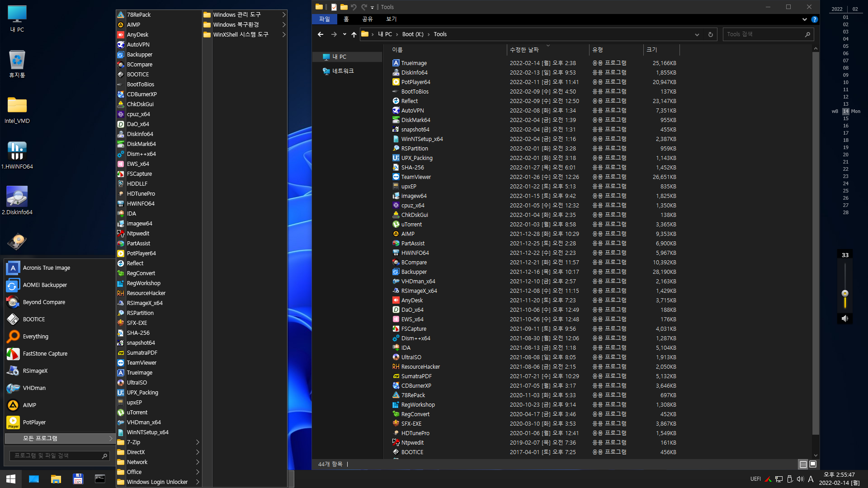The height and width of the screenshot is (488, 868).
Task: Launch VHDman from pinned start list
Action: [x=60, y=388]
